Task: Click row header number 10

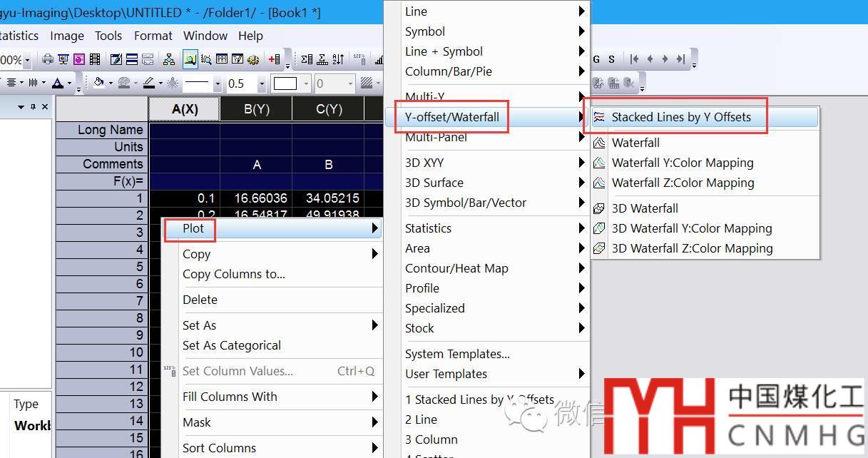Action: click(x=103, y=352)
